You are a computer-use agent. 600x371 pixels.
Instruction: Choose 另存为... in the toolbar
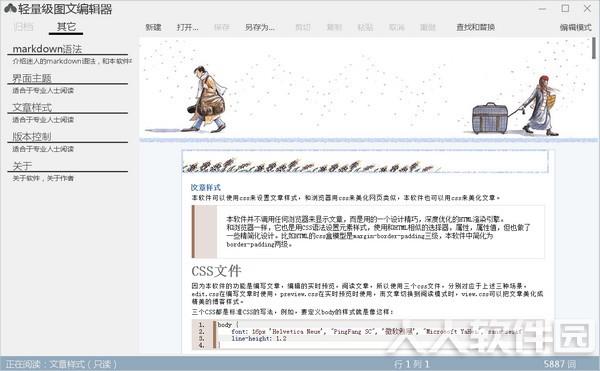click(260, 27)
